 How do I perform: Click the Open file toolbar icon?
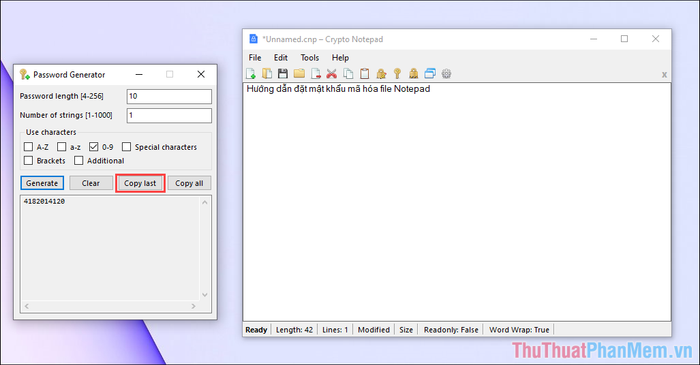tap(267, 74)
